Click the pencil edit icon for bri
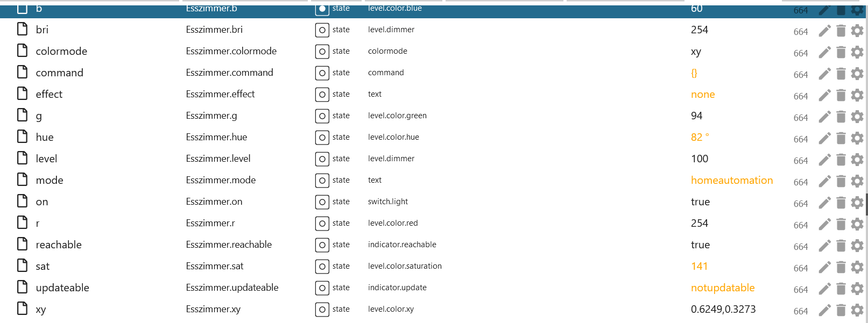Image resolution: width=868 pixels, height=323 pixels. click(x=824, y=31)
